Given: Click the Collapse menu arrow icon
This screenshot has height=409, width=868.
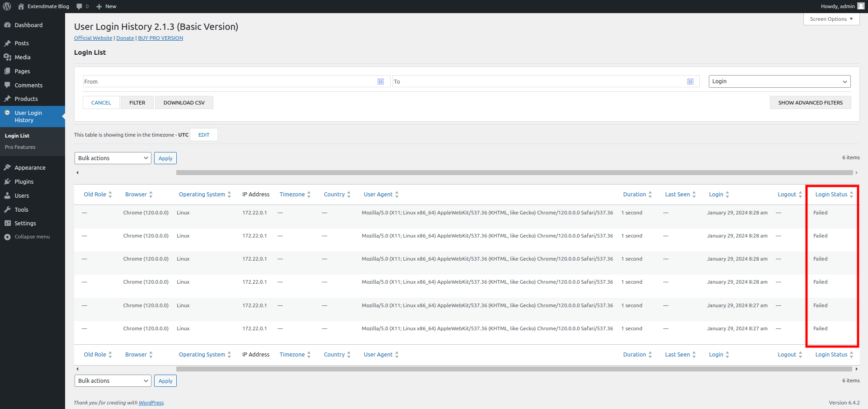Looking at the screenshot, I should pos(7,237).
